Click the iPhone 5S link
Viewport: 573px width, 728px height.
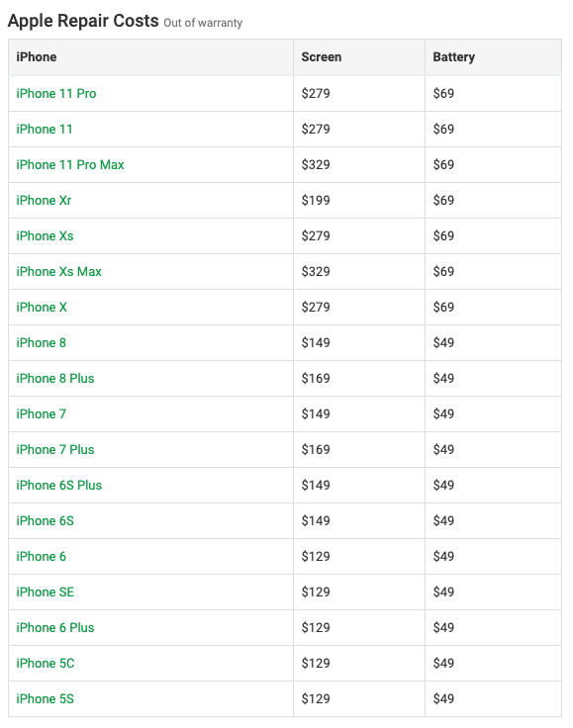(46, 698)
